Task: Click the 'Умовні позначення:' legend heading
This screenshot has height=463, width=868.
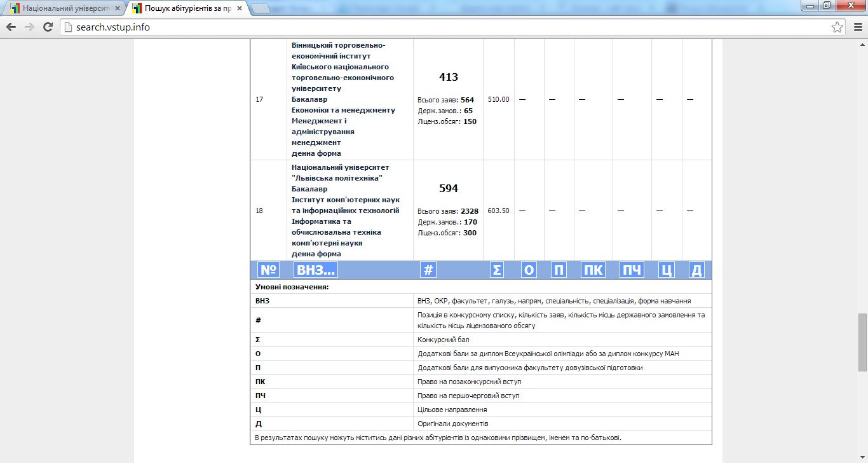Action: click(x=292, y=287)
